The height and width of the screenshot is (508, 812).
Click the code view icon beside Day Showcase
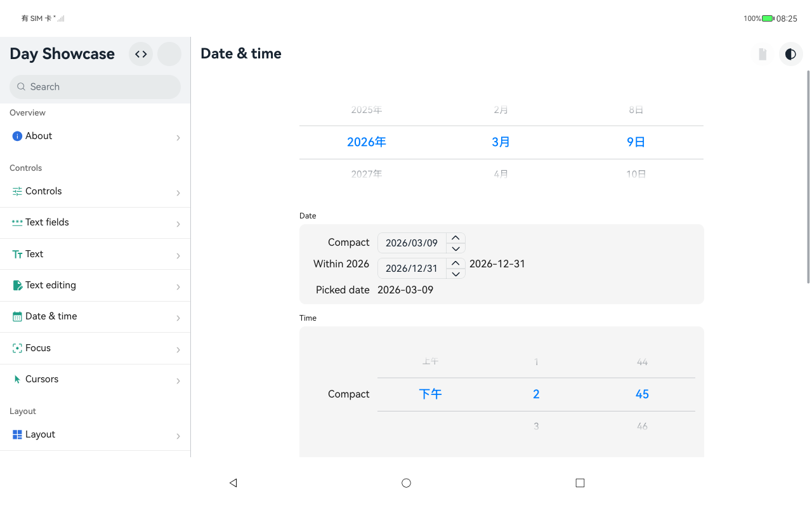(141, 54)
